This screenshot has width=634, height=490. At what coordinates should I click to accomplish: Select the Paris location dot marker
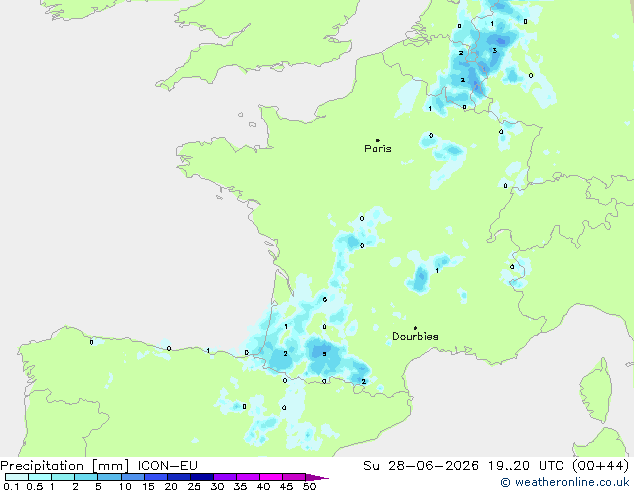pos(378,140)
